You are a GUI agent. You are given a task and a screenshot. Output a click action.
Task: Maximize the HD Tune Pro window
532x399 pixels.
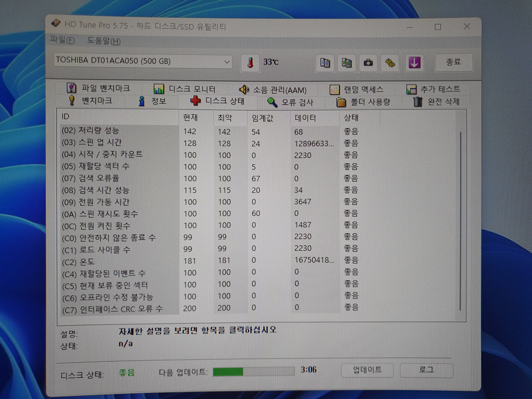click(438, 27)
